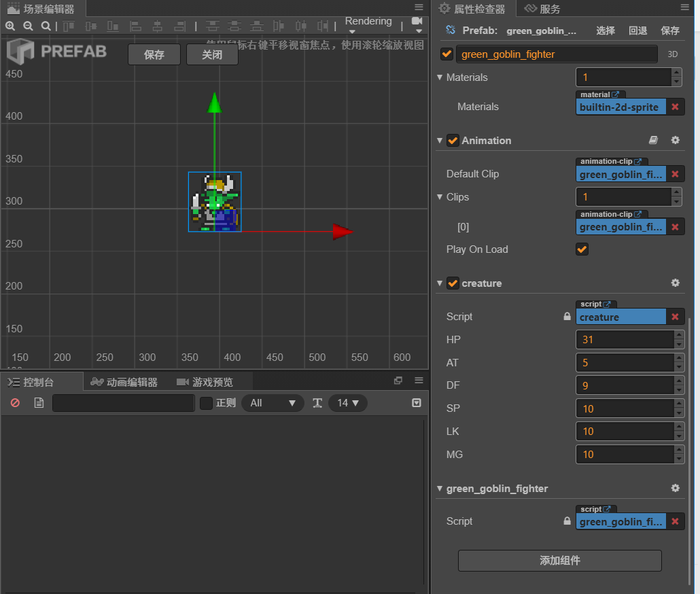Remove animation clip at index 0

point(675,227)
